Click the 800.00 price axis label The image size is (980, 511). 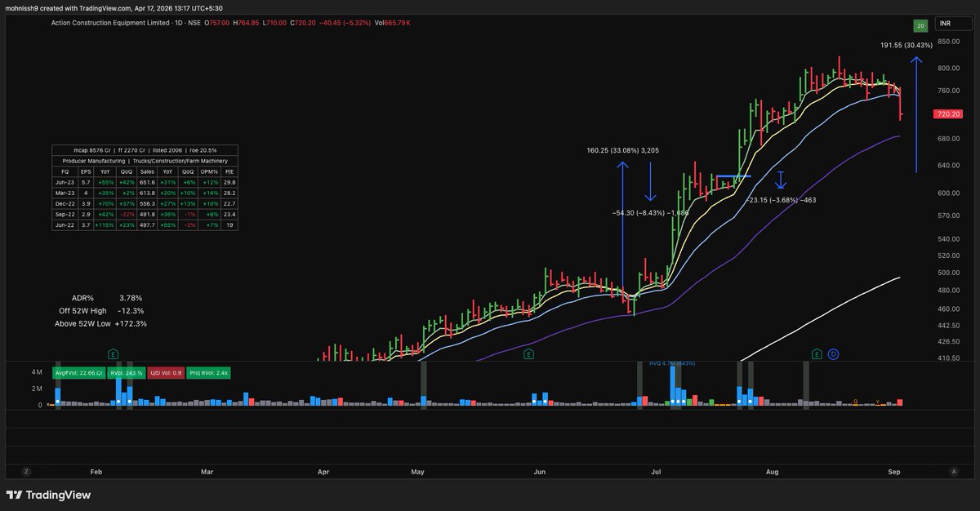(x=948, y=69)
